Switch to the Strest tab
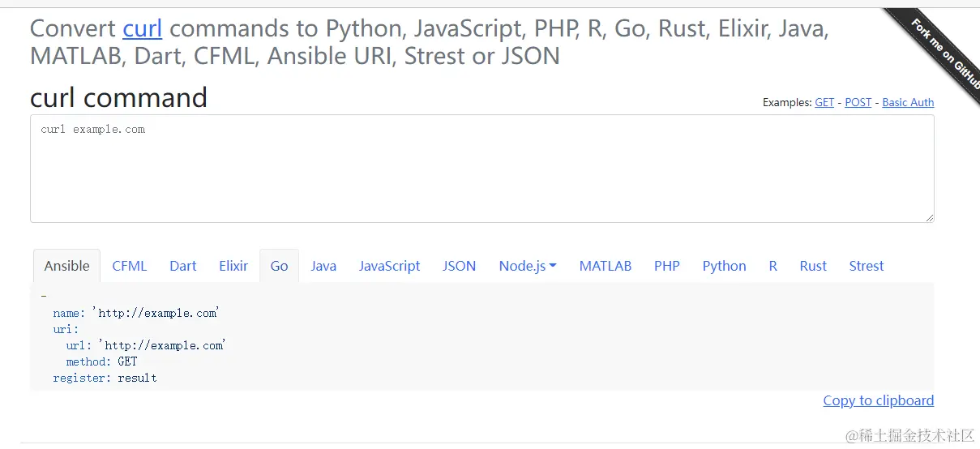980x449 pixels. pyautogui.click(x=867, y=266)
